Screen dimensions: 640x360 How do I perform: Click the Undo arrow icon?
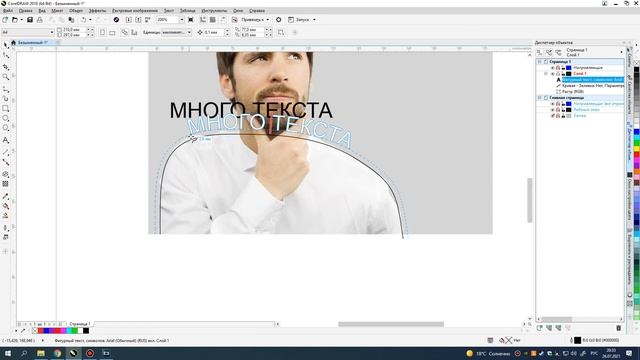(x=83, y=20)
